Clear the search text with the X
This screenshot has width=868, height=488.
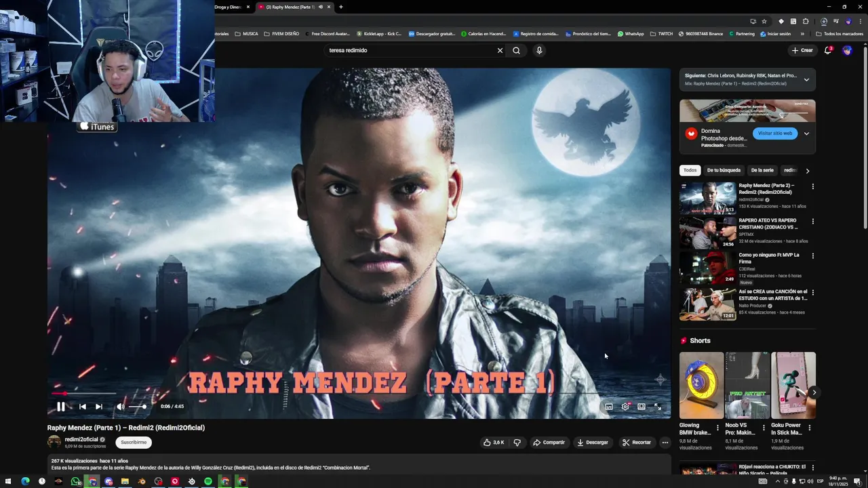500,50
